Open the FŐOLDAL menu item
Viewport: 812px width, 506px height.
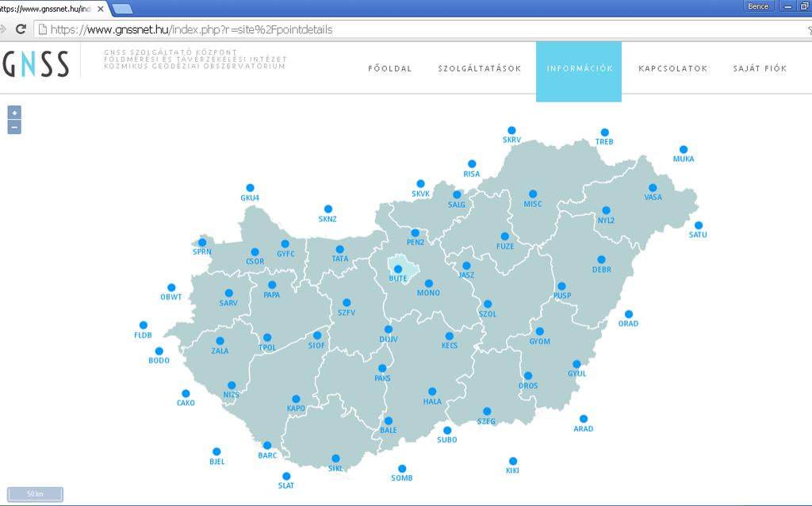(x=390, y=68)
